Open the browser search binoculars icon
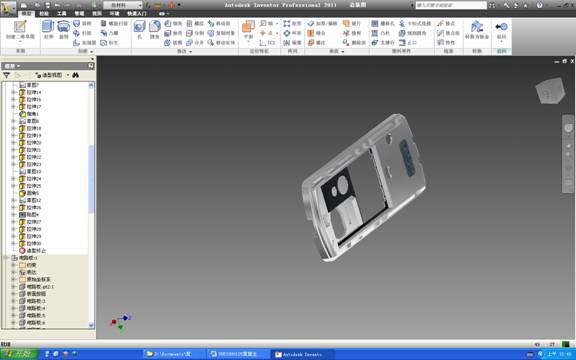576x360 pixels. tap(76, 75)
